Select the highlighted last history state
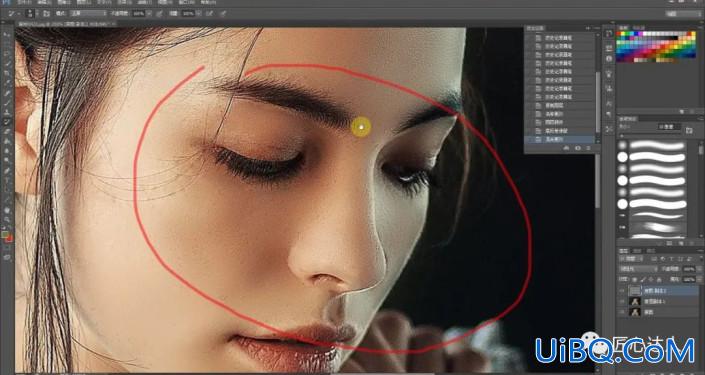This screenshot has height=375, width=705. pos(560,140)
